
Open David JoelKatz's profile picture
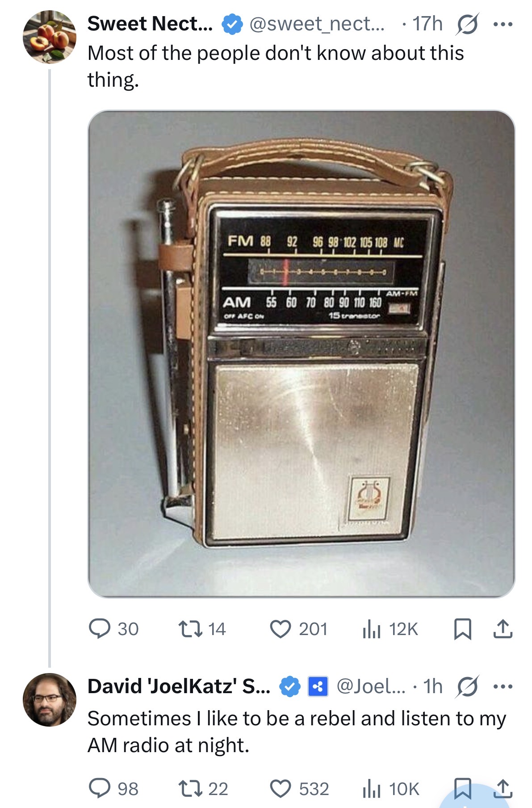(50, 699)
